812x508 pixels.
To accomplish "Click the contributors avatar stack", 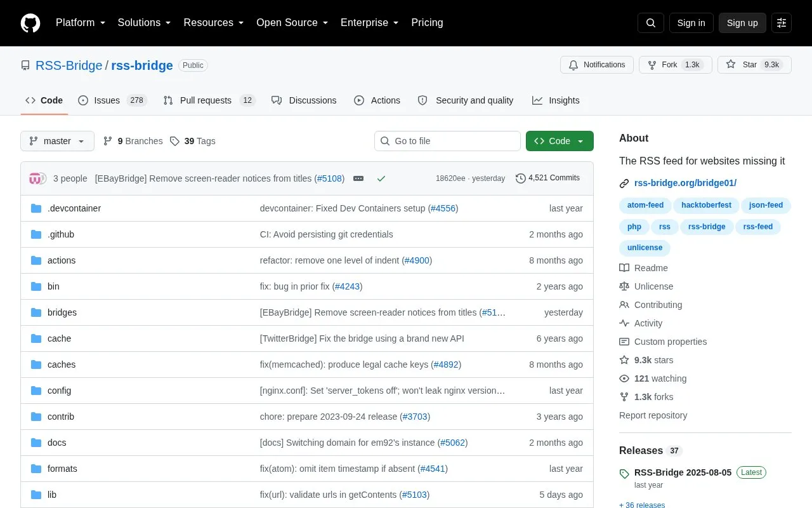I will 38,178.
